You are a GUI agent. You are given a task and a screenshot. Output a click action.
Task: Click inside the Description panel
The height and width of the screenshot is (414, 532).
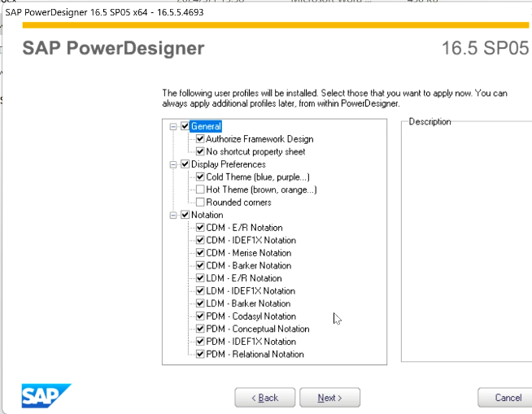tap(466, 244)
